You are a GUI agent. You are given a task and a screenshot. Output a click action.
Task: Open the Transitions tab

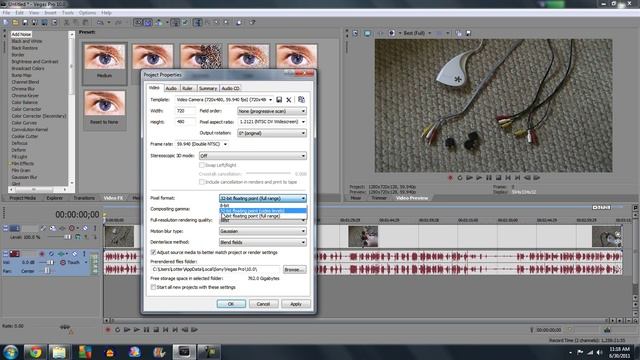pos(84,198)
